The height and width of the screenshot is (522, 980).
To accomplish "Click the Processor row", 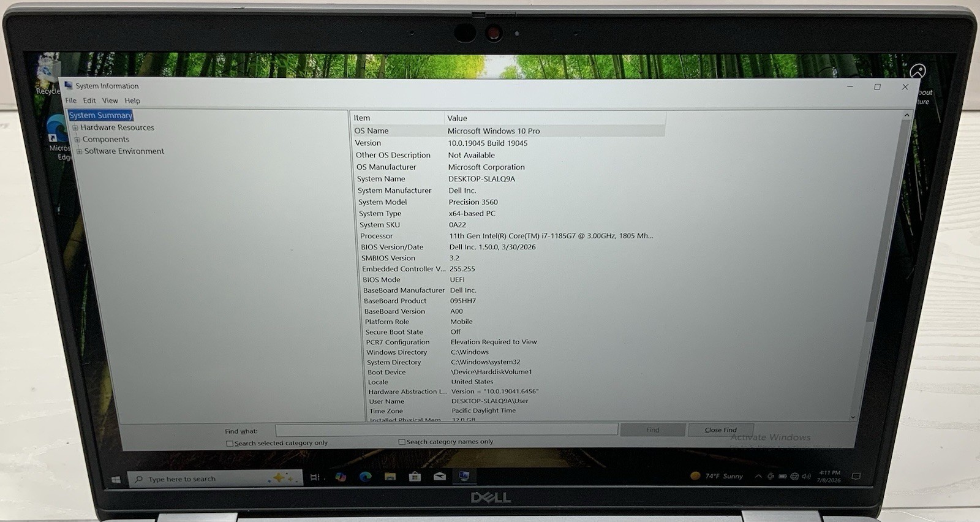I will (x=512, y=236).
